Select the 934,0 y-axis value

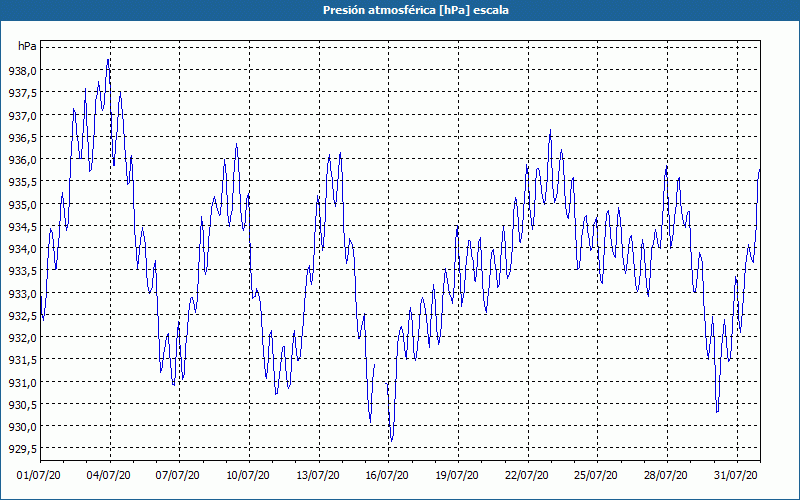click(22, 249)
